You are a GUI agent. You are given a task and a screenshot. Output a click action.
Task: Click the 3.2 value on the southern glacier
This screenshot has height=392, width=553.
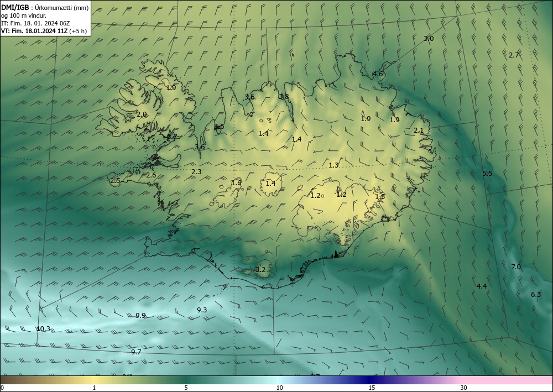coord(260,270)
